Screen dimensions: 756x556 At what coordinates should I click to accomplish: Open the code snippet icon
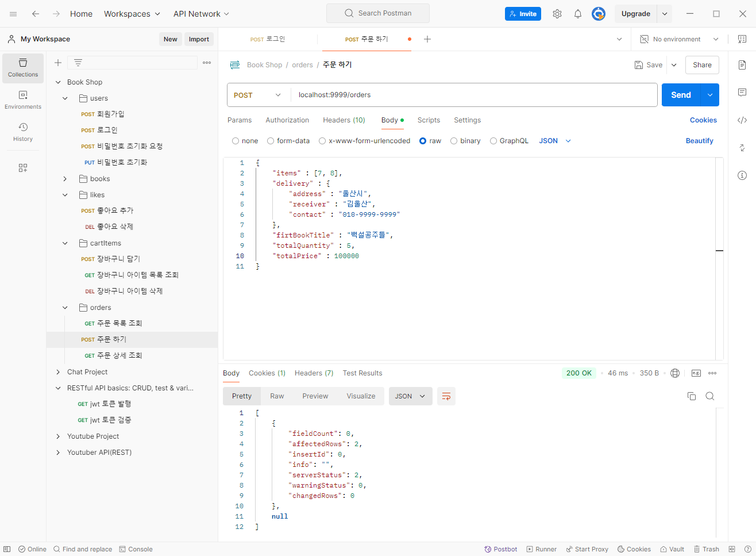pyautogui.click(x=742, y=120)
